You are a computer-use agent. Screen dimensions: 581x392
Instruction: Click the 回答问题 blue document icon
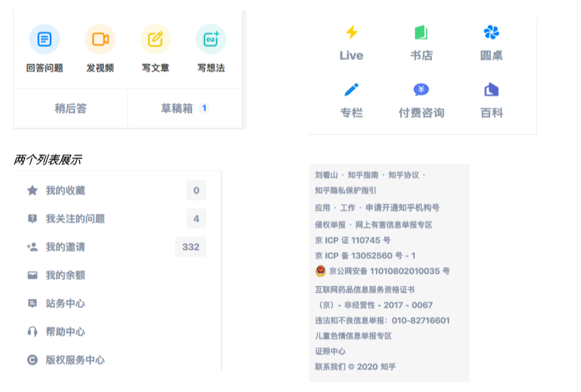click(44, 39)
